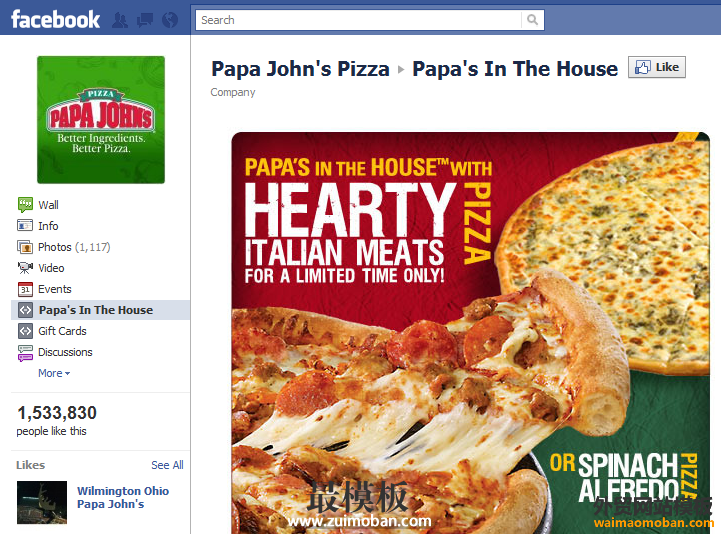
Task: Open Wilmington Ohio Papa John's link
Action: 123,497
